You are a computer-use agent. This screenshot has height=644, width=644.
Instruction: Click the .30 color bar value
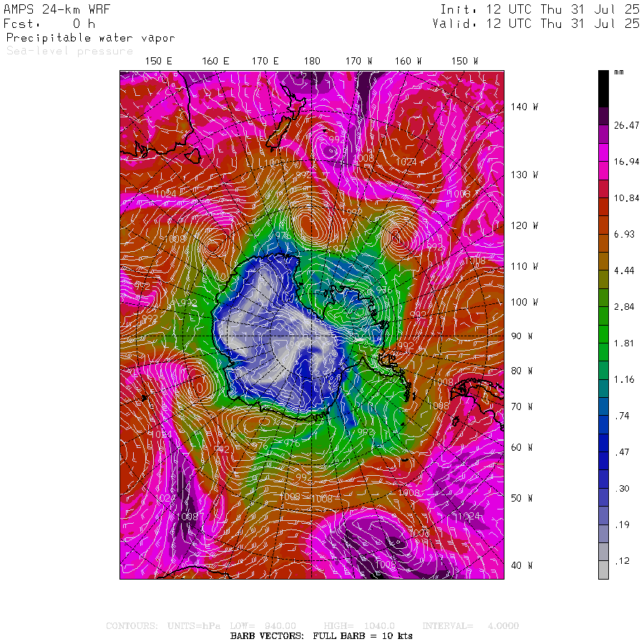coord(623,489)
